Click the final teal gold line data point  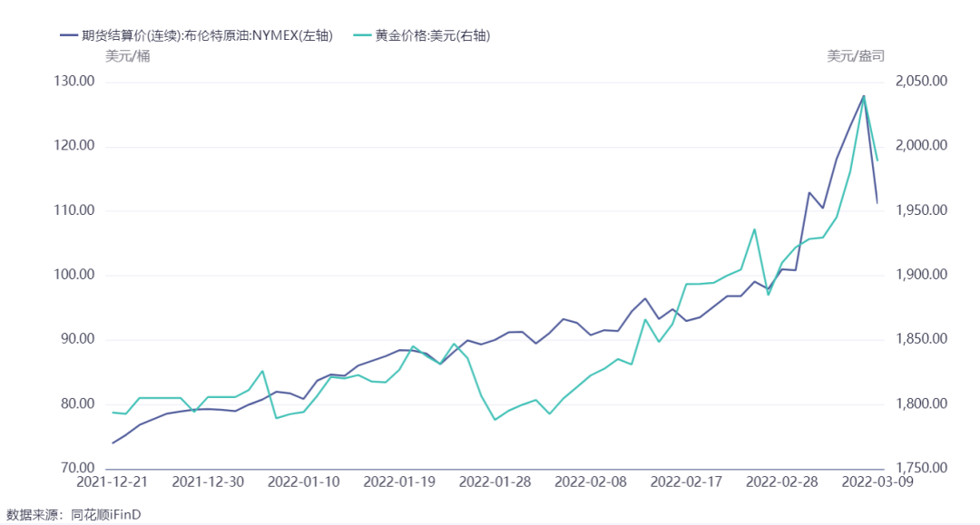[877, 161]
